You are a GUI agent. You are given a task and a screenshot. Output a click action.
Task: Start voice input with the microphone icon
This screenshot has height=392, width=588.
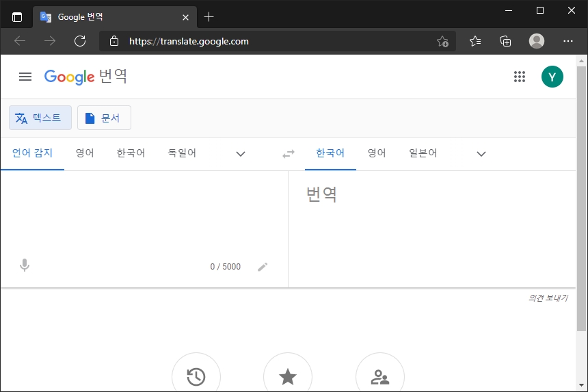(25, 265)
